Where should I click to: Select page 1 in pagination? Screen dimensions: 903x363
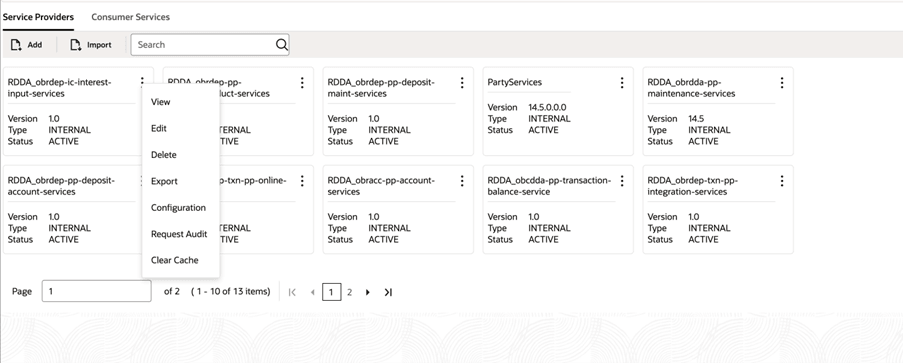point(331,292)
